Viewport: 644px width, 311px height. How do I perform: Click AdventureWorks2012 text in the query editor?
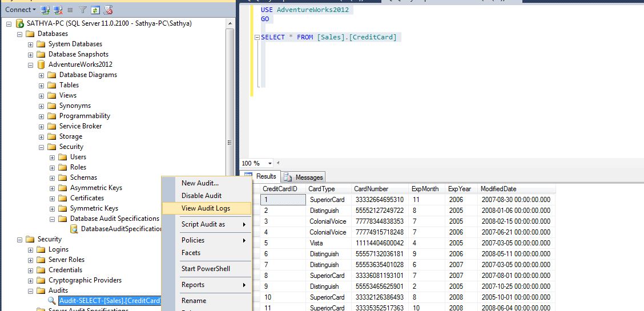click(x=312, y=10)
